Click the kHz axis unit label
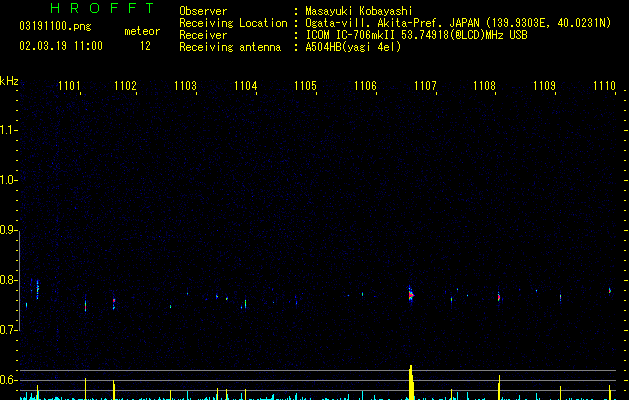The width and height of the screenshot is (629, 400). (x=9, y=81)
